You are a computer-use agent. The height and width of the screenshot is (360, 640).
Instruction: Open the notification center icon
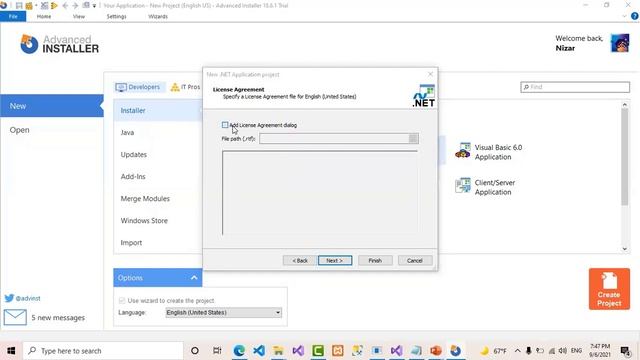pos(625,351)
